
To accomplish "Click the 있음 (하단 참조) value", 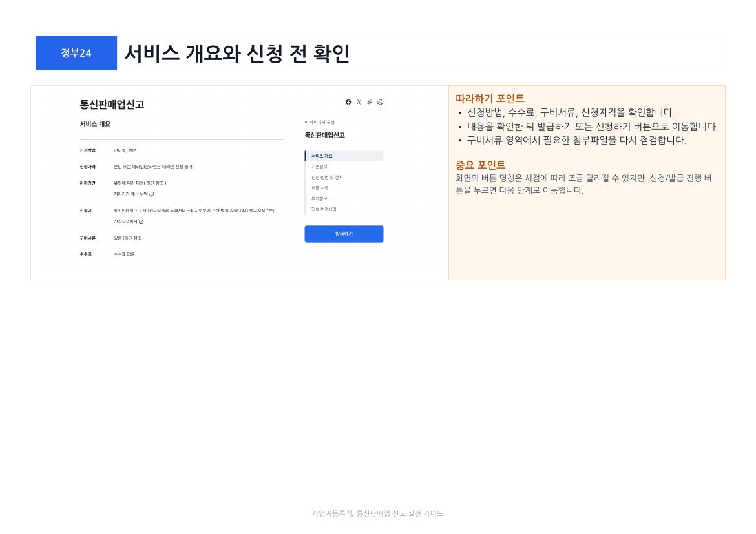I will (x=128, y=238).
